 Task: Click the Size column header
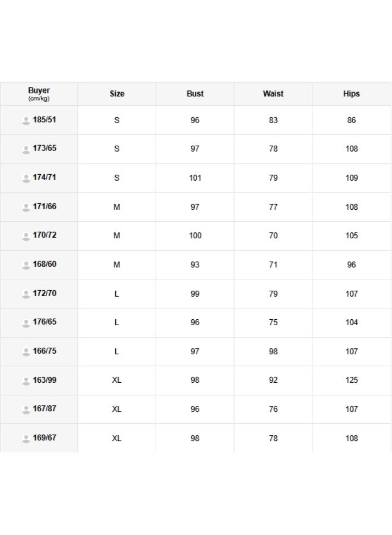(117, 94)
